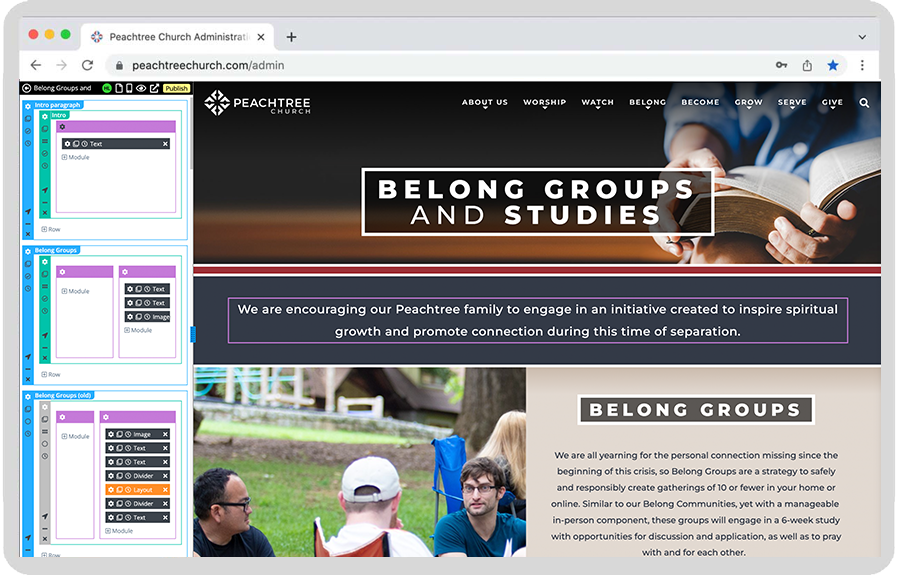Select the intro paragraph text box

point(537,320)
